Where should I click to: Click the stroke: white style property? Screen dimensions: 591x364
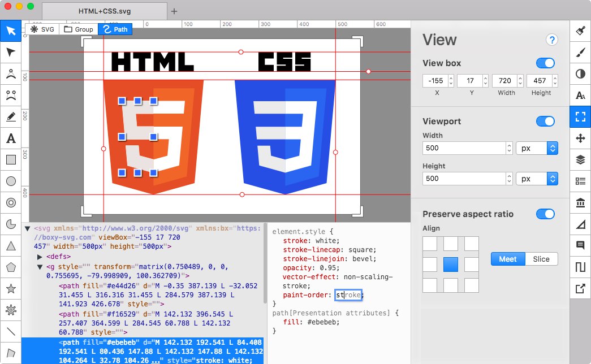(311, 241)
